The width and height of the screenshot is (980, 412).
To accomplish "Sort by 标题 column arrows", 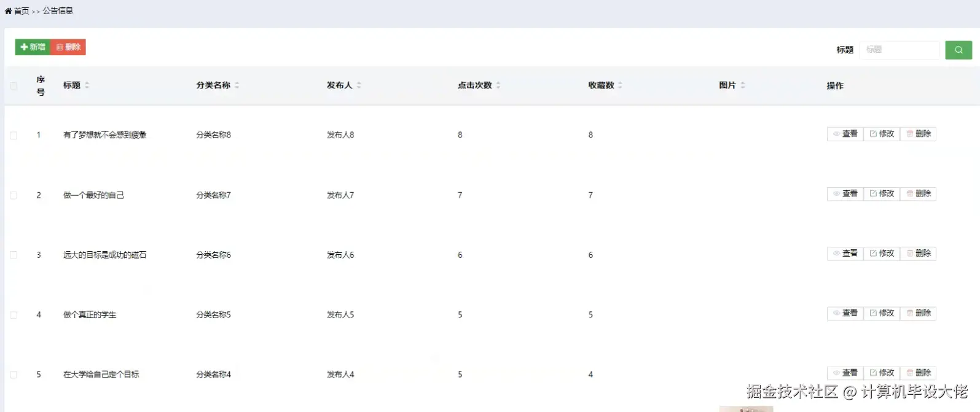I will coord(87,85).
